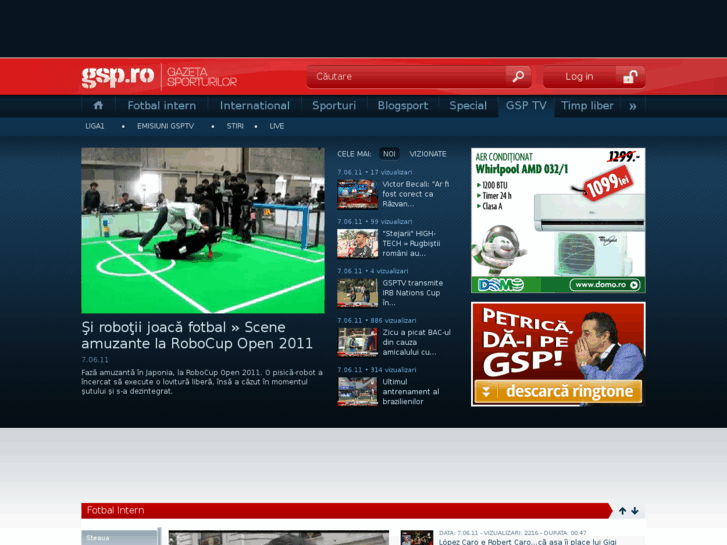
Task: Open the Fotbal intern menu
Action: [162, 106]
